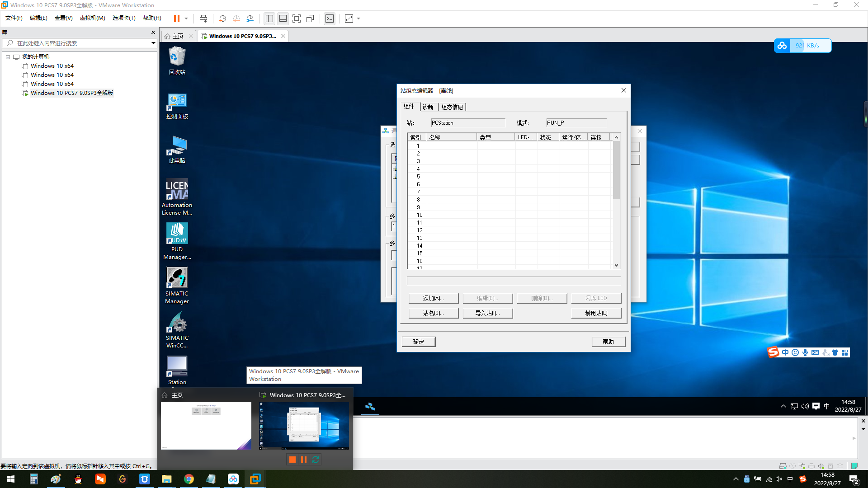Click the Sogou input toolbar microphone icon
868x488 pixels.
coord(805,352)
